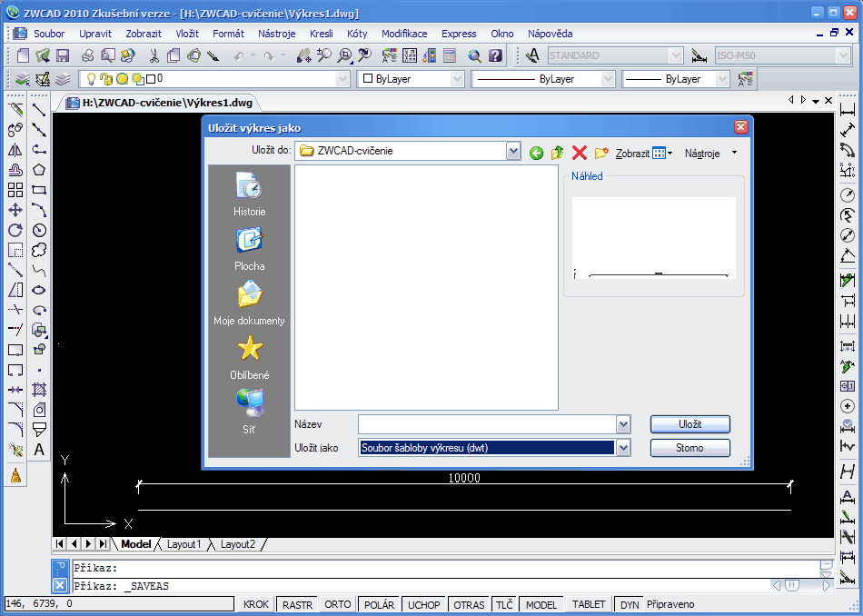The height and width of the screenshot is (616, 863).
Task: Click the Název filename input field
Action: pos(487,424)
